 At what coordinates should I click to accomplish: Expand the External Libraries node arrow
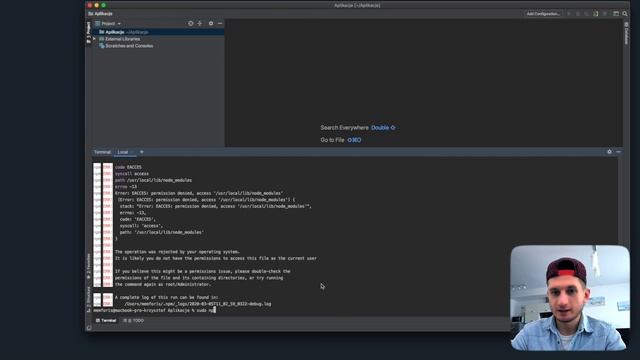pyautogui.click(x=95, y=39)
